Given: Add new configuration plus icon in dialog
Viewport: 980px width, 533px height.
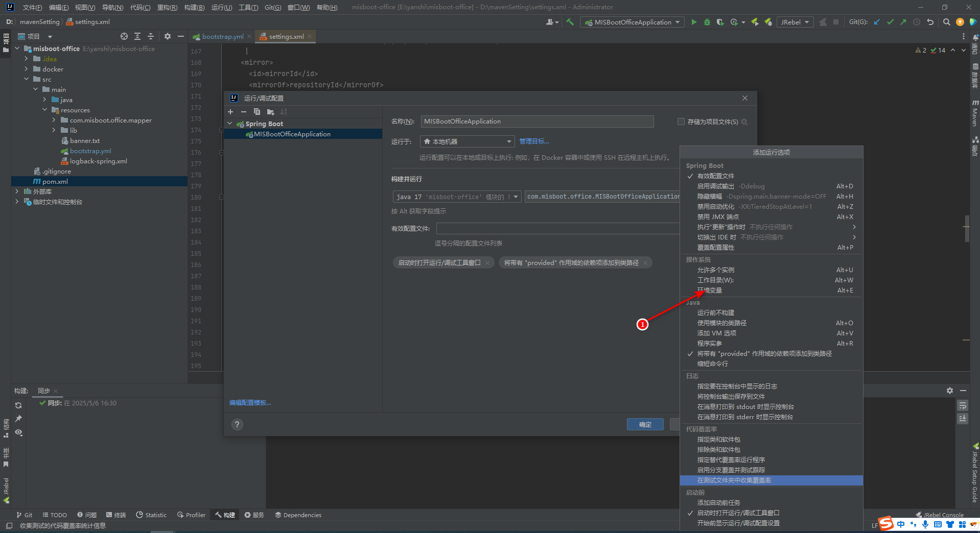Looking at the screenshot, I should pyautogui.click(x=230, y=112).
